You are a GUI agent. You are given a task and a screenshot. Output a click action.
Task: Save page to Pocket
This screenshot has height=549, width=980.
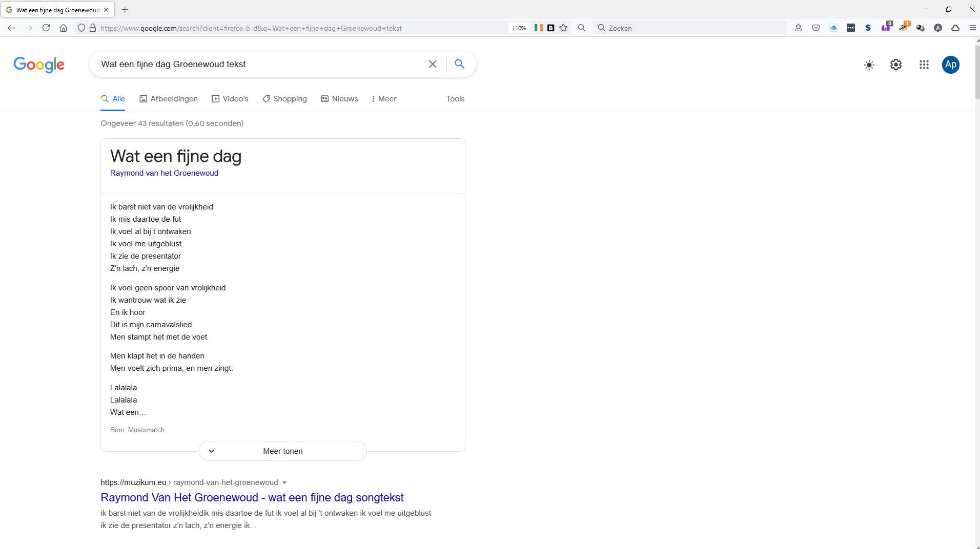point(816,28)
